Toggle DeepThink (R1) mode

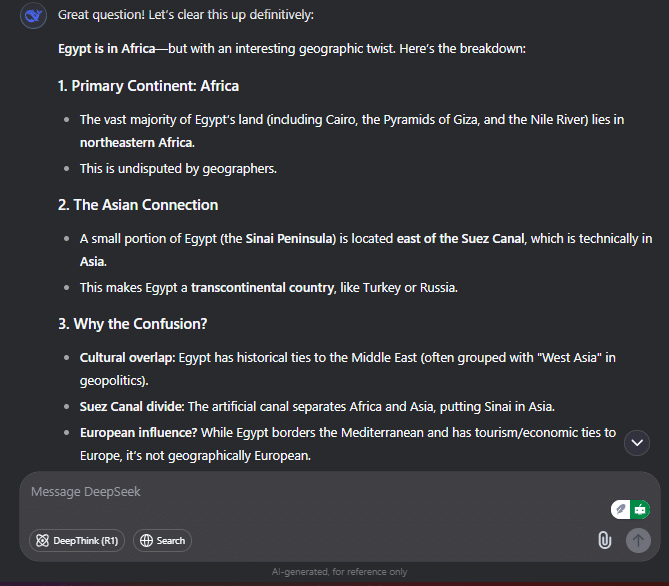77,541
